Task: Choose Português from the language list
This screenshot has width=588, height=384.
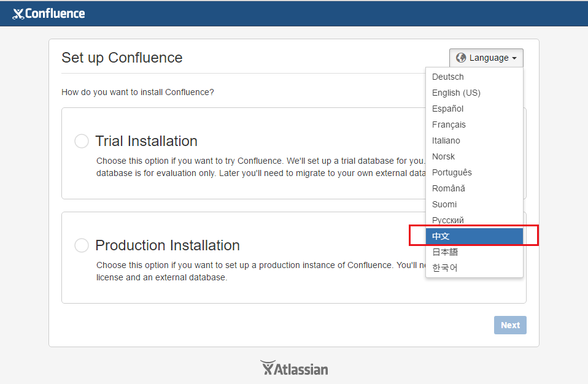Action: click(474, 172)
